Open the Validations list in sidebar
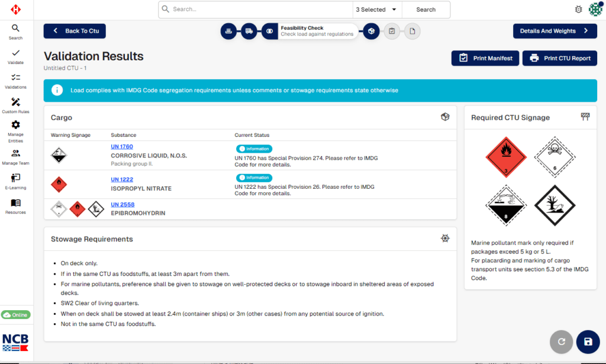The width and height of the screenshot is (606, 364). click(16, 81)
